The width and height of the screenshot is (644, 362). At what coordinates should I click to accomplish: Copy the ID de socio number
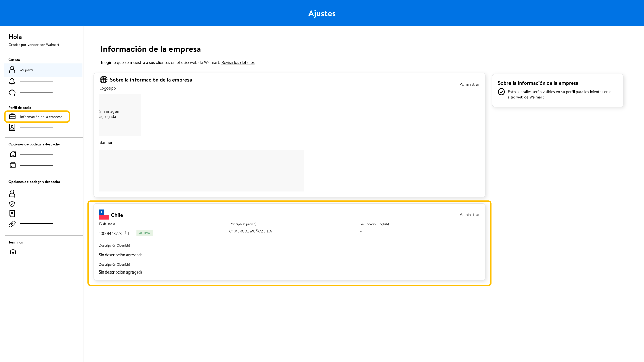[x=127, y=233]
